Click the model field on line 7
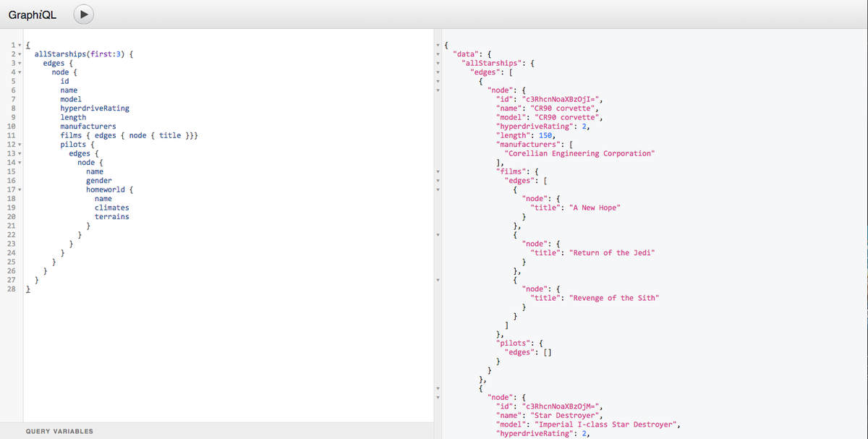This screenshot has width=868, height=439. pos(71,99)
